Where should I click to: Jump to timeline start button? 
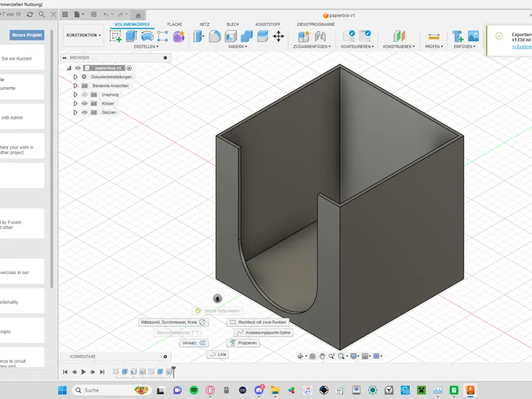(65, 372)
